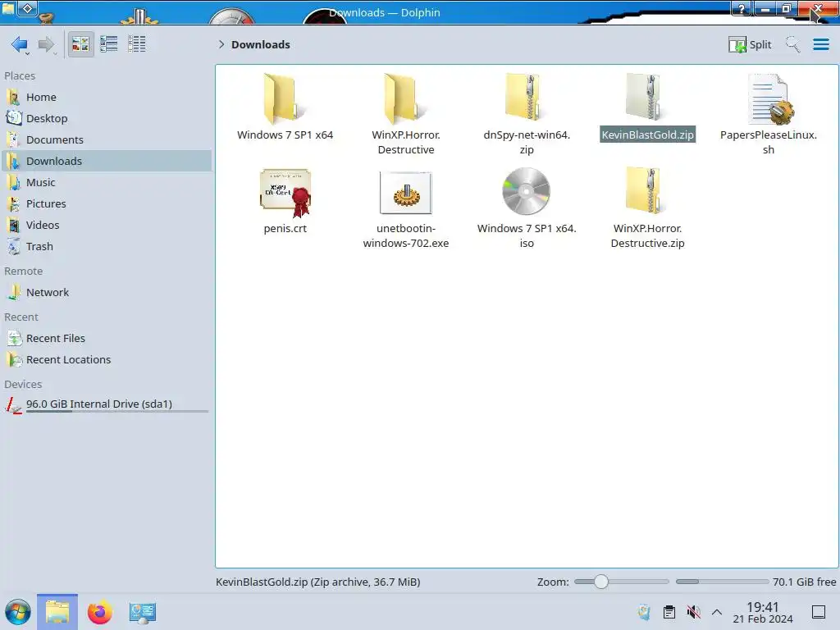
Task: Click the free disk space bar
Action: click(722, 582)
